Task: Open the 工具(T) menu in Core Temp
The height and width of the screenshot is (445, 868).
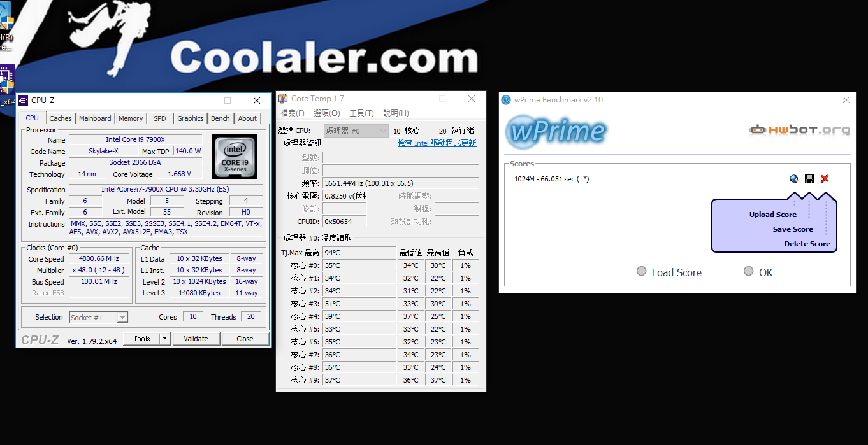Action: (x=361, y=113)
